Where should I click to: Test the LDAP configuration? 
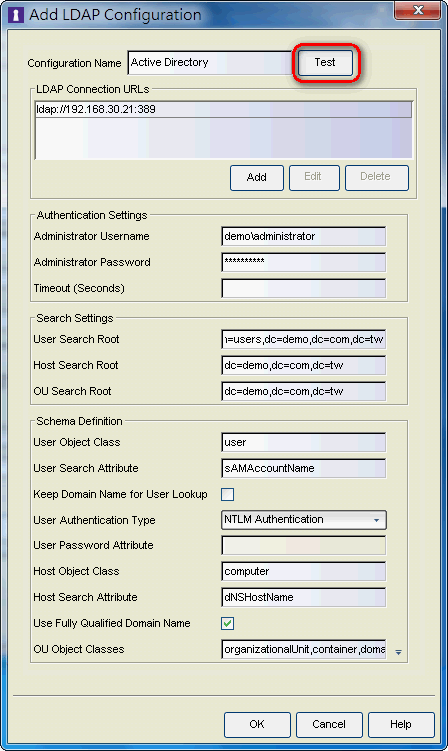(x=325, y=62)
